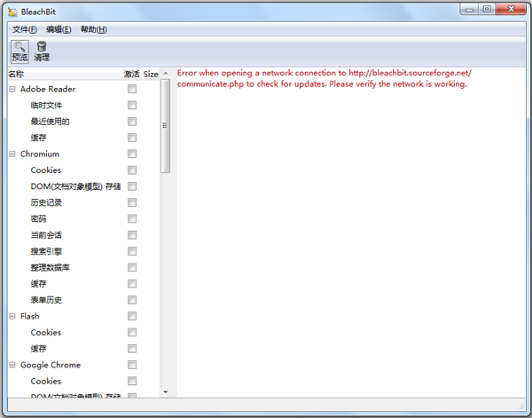Toggle the Chromium Cookies checkbox

coord(132,170)
